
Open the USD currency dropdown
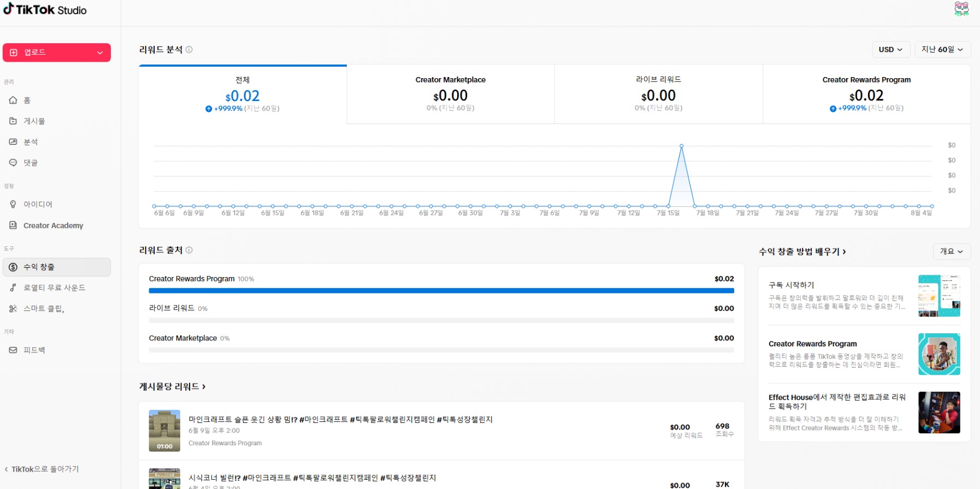pyautogui.click(x=890, y=50)
